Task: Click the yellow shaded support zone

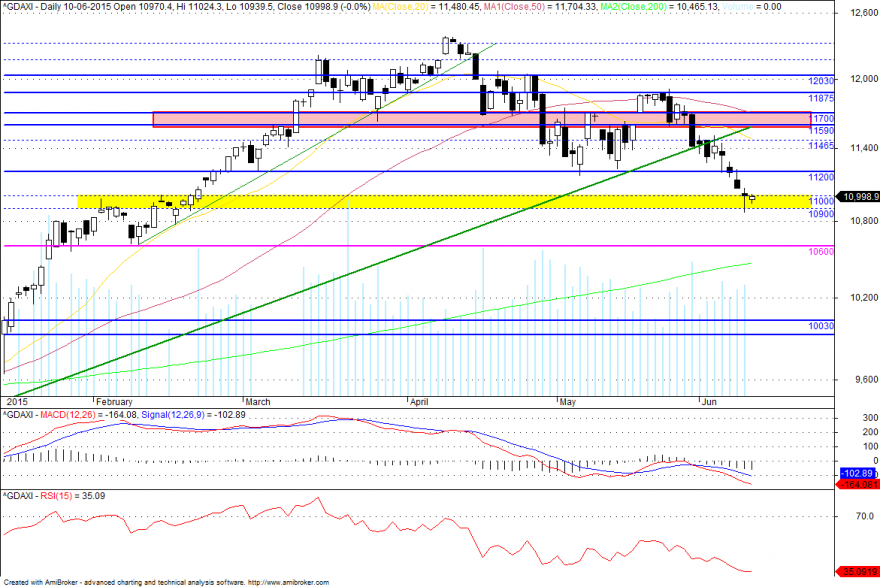Action: [443, 201]
